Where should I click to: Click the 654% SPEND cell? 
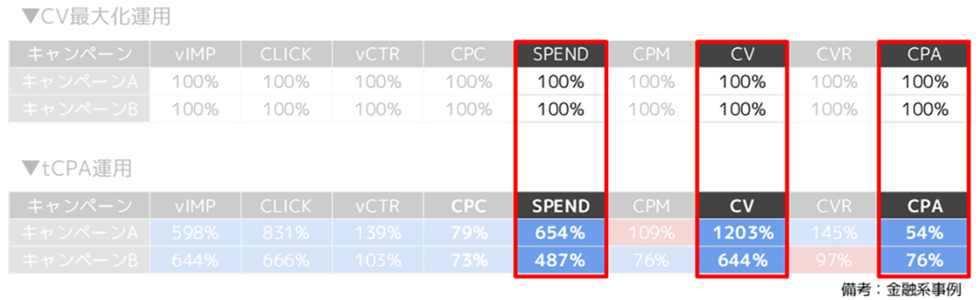coord(561,233)
